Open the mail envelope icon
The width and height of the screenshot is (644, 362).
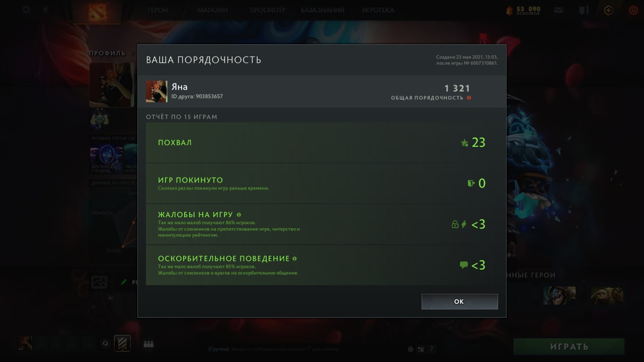point(558,10)
